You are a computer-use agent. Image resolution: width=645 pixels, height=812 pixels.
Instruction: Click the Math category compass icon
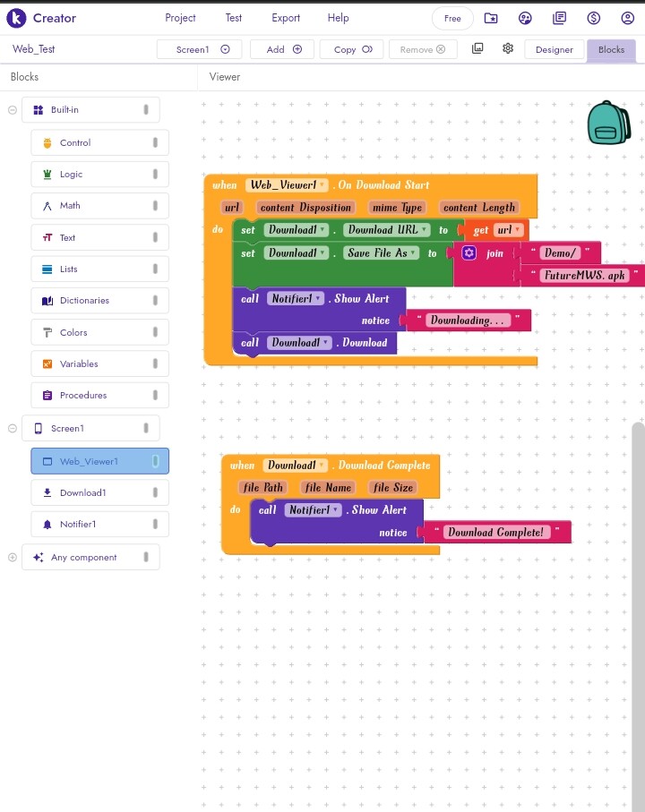(x=47, y=206)
